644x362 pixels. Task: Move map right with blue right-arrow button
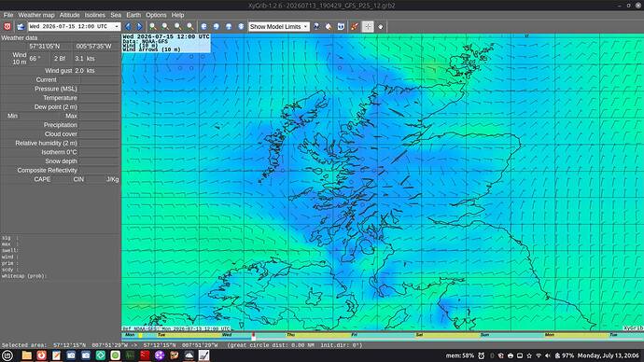[216, 26]
